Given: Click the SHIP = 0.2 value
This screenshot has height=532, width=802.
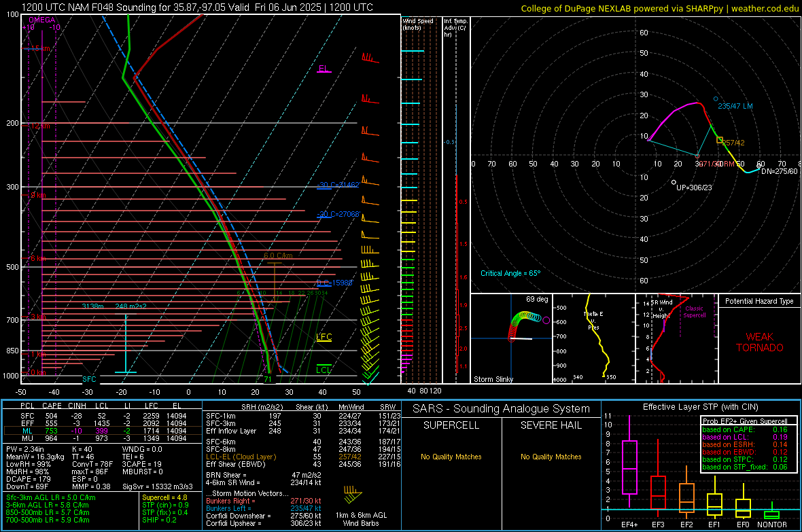Looking at the screenshot, I should (x=159, y=520).
